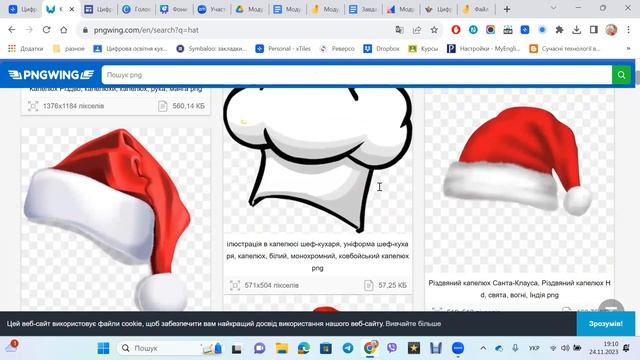Go back to the previous page
The width and height of the screenshot is (640, 360).
coord(12,30)
